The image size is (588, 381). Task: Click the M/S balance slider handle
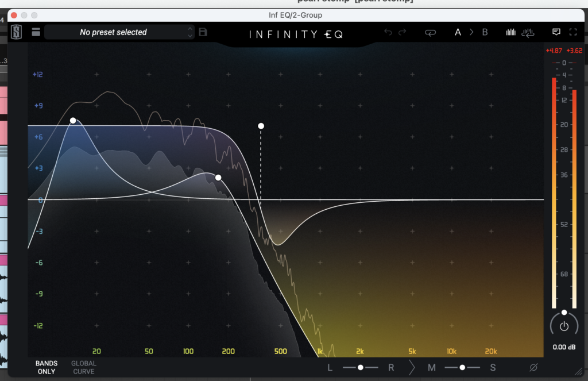462,367
